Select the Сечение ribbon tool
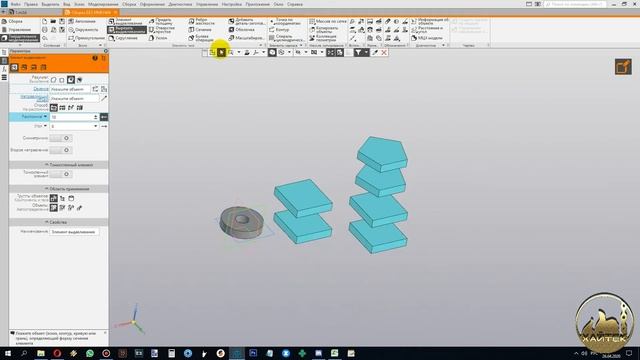This screenshot has width=640, height=360. point(200,30)
